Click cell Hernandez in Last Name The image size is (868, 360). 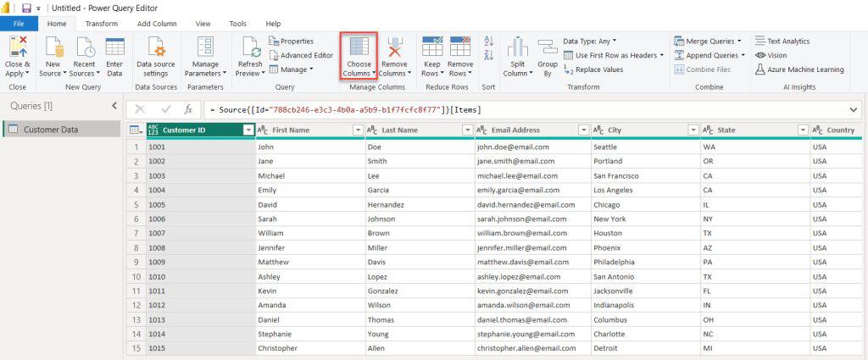click(420, 205)
